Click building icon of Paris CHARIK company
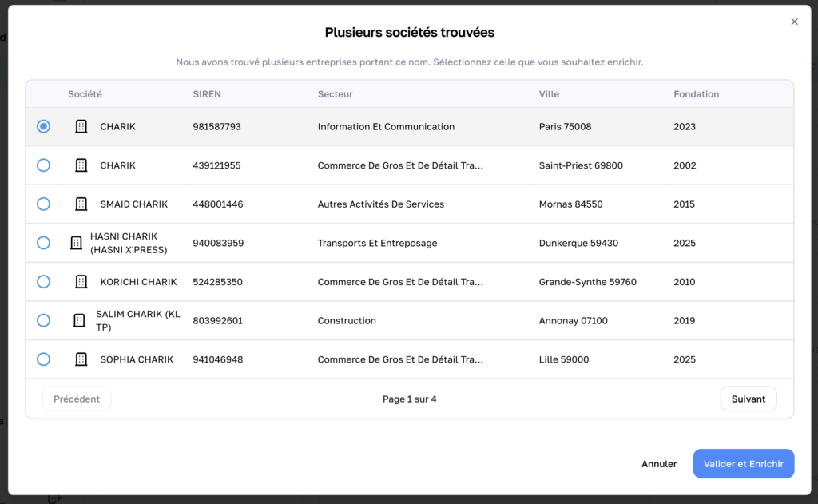Image resolution: width=818 pixels, height=504 pixels. (x=81, y=127)
